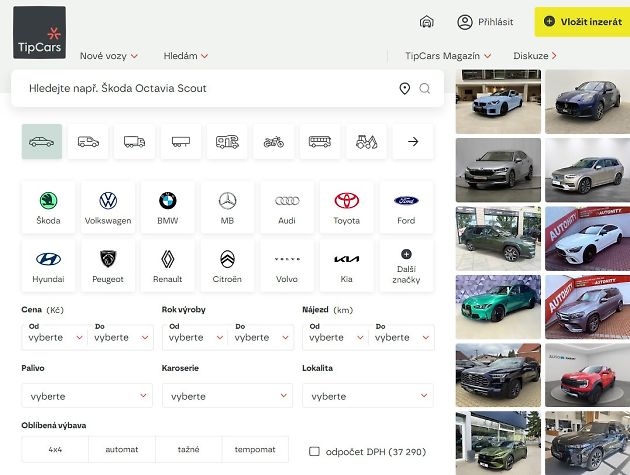Choose the BMW brand tile
Screen dimensions: 630x475
[168, 207]
